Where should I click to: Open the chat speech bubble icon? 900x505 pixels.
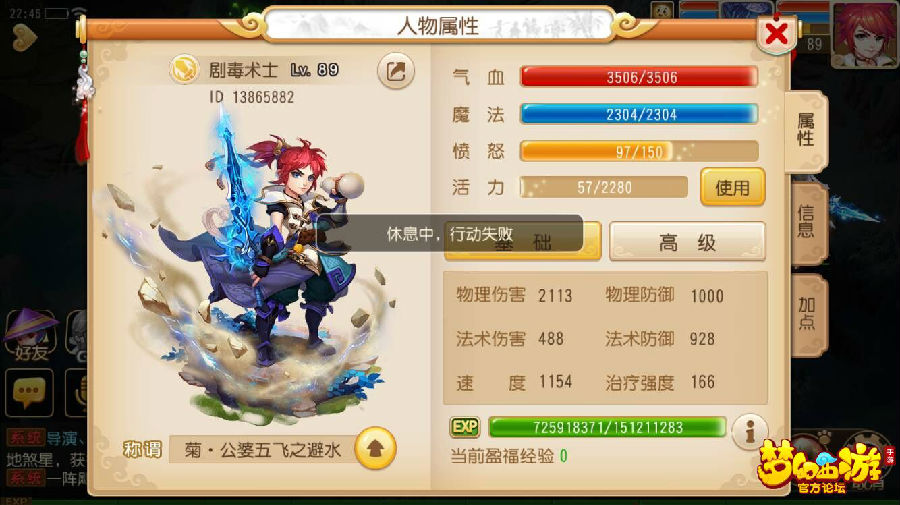tap(29, 393)
